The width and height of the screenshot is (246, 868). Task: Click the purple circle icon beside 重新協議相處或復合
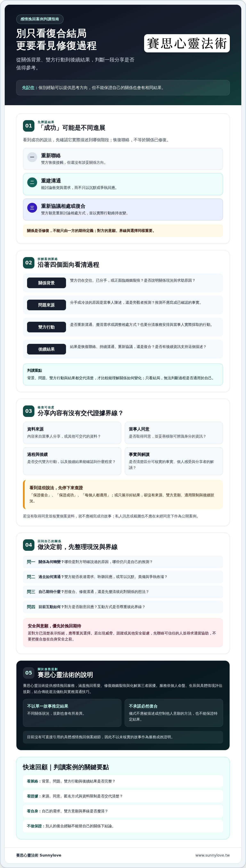pos(32,208)
